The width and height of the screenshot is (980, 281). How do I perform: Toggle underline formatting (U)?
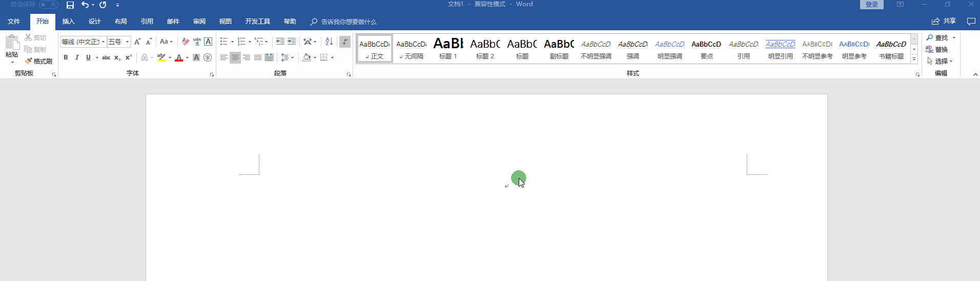click(x=88, y=57)
